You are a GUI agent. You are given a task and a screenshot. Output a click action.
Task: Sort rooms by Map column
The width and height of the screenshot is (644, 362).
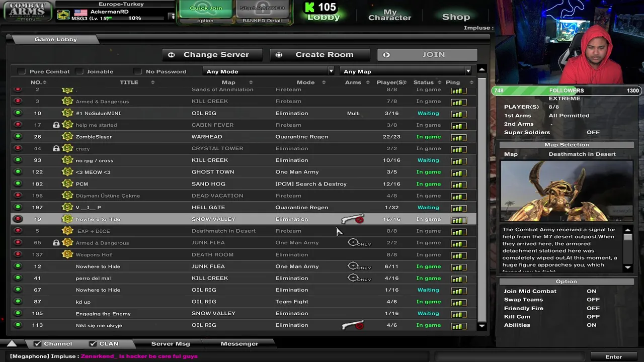228,82
